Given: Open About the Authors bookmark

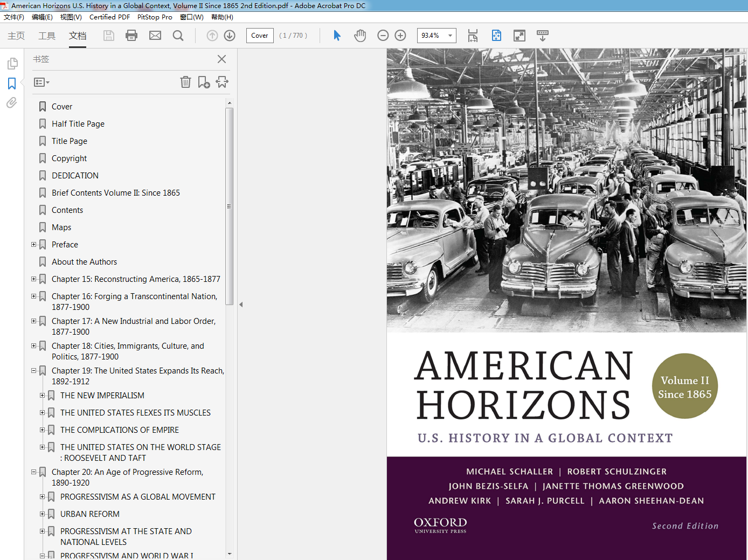Looking at the screenshot, I should pos(84,262).
